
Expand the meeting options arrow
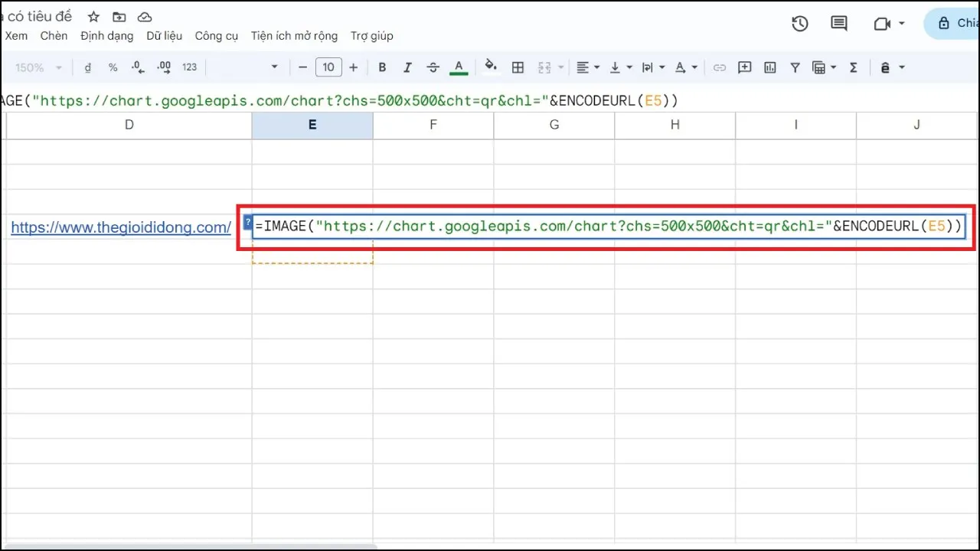902,24
